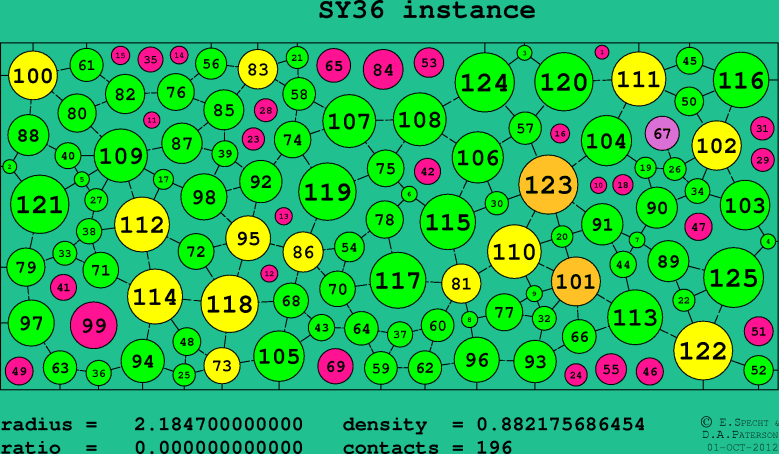Select the green circle numbered 98
779x454 pixels.
pyautogui.click(x=204, y=197)
